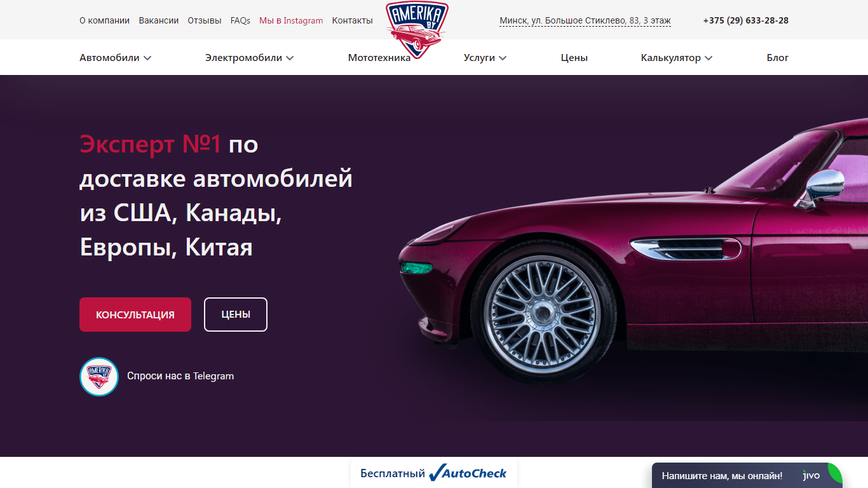
Task: Open the Вакансии link
Action: (159, 20)
